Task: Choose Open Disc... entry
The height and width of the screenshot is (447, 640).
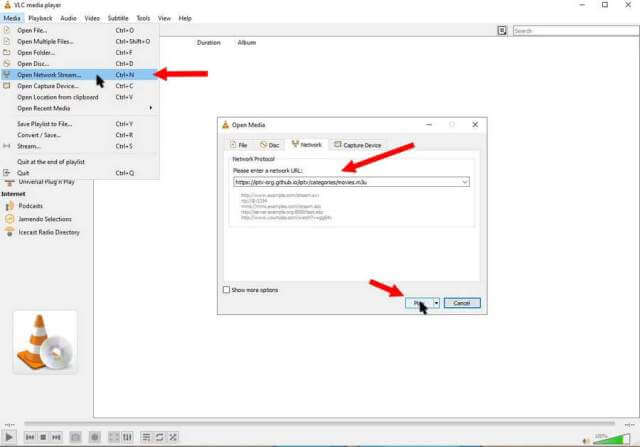Action: click(80, 64)
